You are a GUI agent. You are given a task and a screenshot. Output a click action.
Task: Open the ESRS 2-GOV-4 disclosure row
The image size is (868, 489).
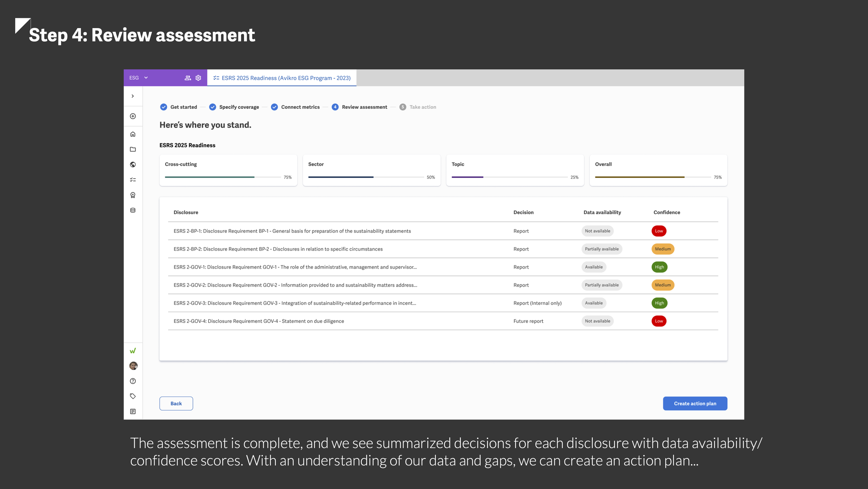(443, 321)
